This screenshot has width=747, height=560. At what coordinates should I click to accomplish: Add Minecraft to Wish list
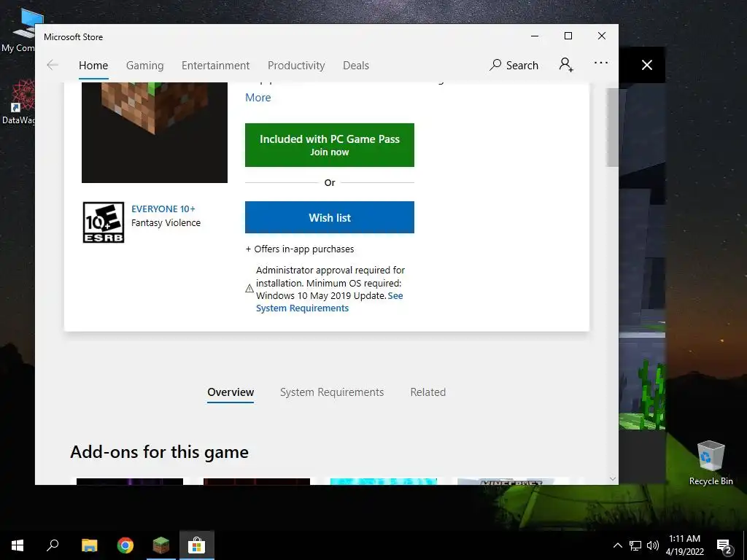click(x=330, y=217)
